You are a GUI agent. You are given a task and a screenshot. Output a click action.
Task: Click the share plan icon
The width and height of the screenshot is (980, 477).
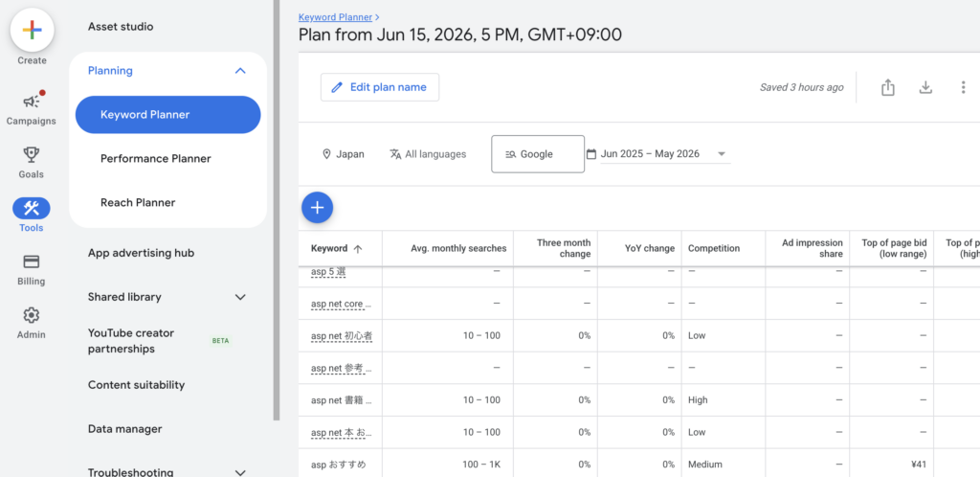pos(887,87)
